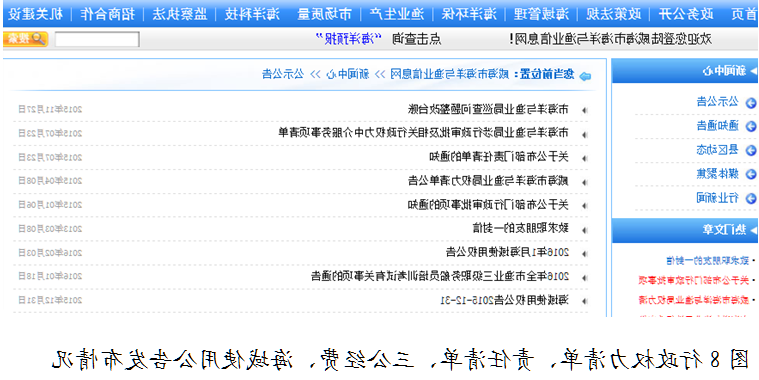Click bullet arrow of 威海市海洋与渔业局权力清单公告 row
The width and height of the screenshot is (759, 380).
(584, 182)
